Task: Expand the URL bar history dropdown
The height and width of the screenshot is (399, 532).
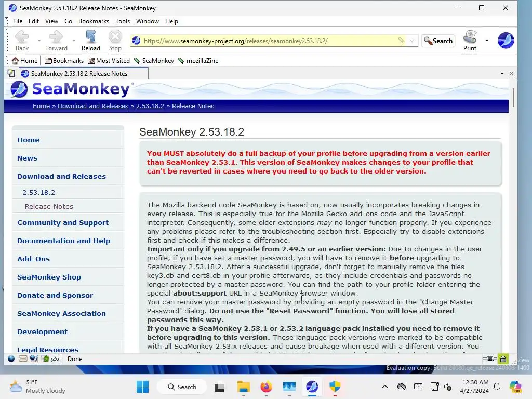Action: 412,41
